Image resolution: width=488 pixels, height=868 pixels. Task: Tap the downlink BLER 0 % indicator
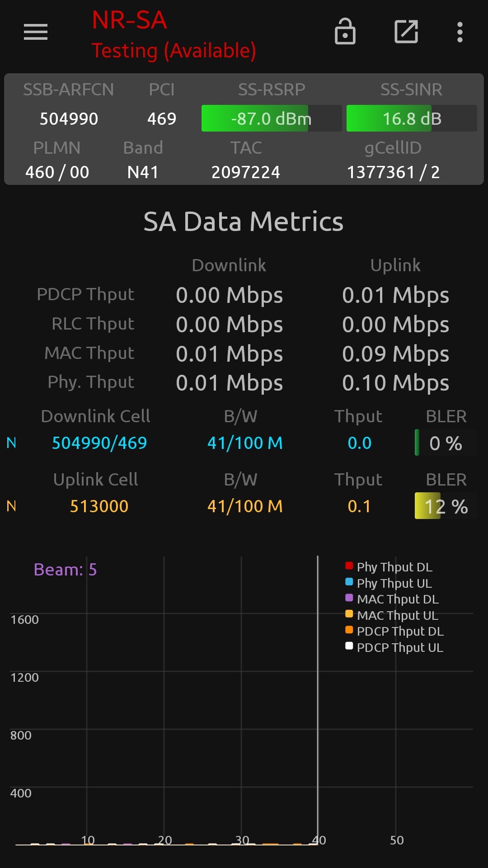tap(446, 443)
